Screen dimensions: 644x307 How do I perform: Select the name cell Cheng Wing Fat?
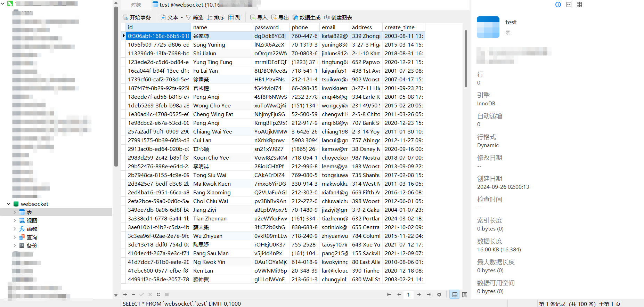(221, 114)
